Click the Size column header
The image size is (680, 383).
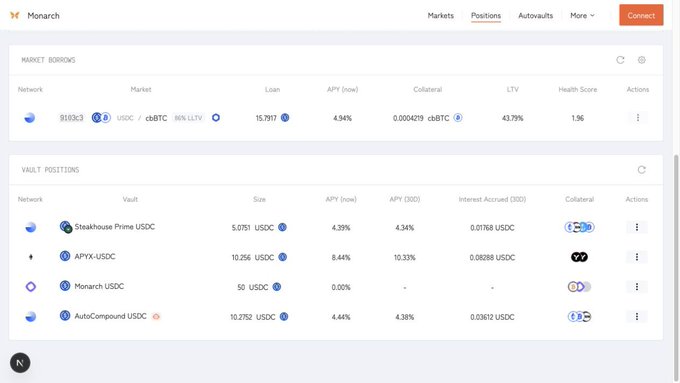click(x=259, y=199)
